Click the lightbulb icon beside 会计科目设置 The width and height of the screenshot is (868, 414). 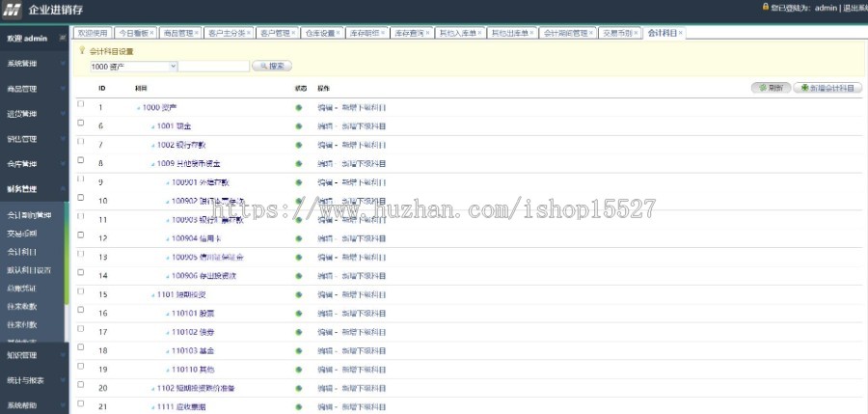pyautogui.click(x=83, y=50)
